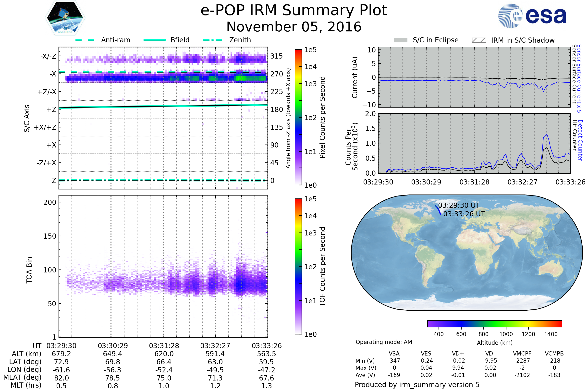Click the 03:33:26 UT label on map

click(x=464, y=214)
